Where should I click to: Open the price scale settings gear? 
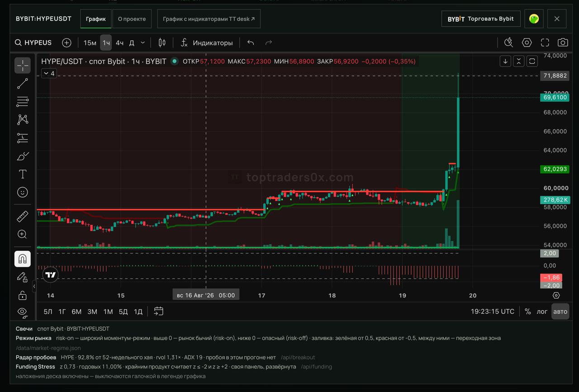[x=556, y=296]
